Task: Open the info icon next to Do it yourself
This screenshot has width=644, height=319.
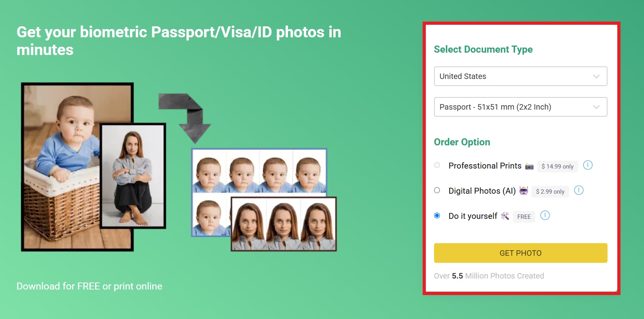Action: click(545, 216)
